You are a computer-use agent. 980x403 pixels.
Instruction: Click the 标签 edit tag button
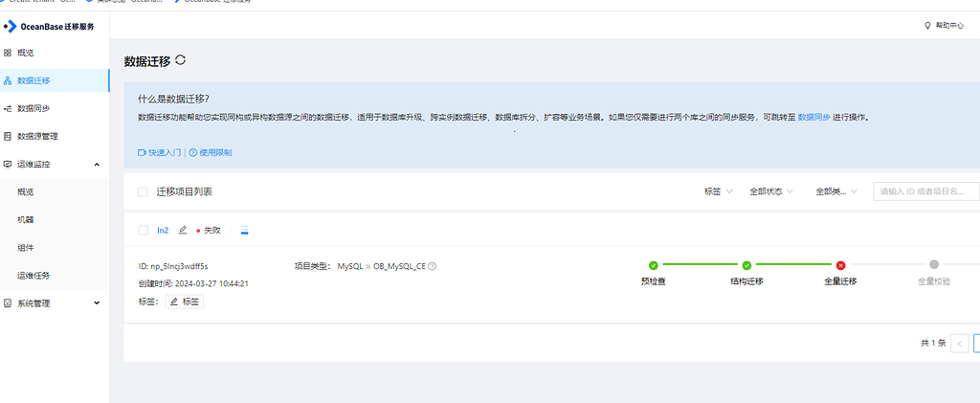pos(185,302)
